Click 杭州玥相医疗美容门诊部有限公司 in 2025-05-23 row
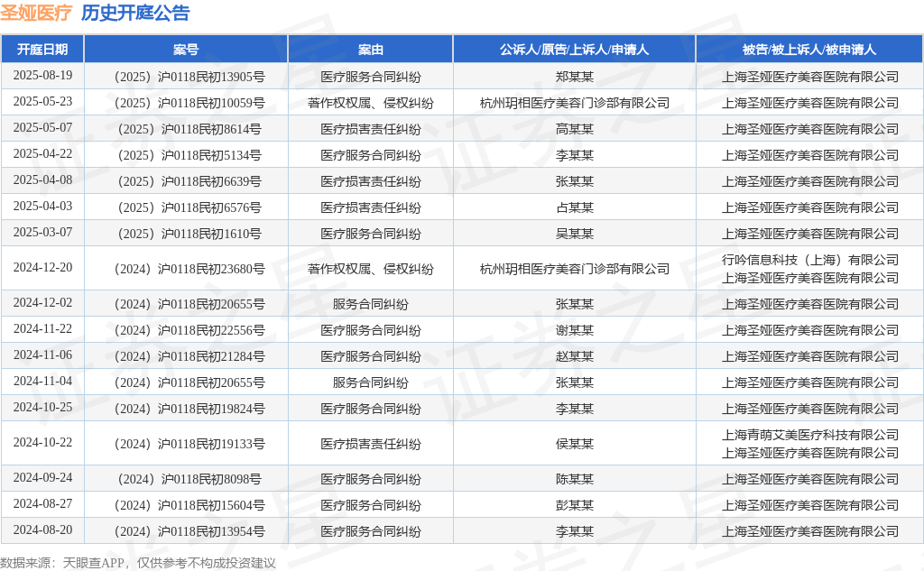This screenshot has width=924, height=571. pyautogui.click(x=575, y=103)
